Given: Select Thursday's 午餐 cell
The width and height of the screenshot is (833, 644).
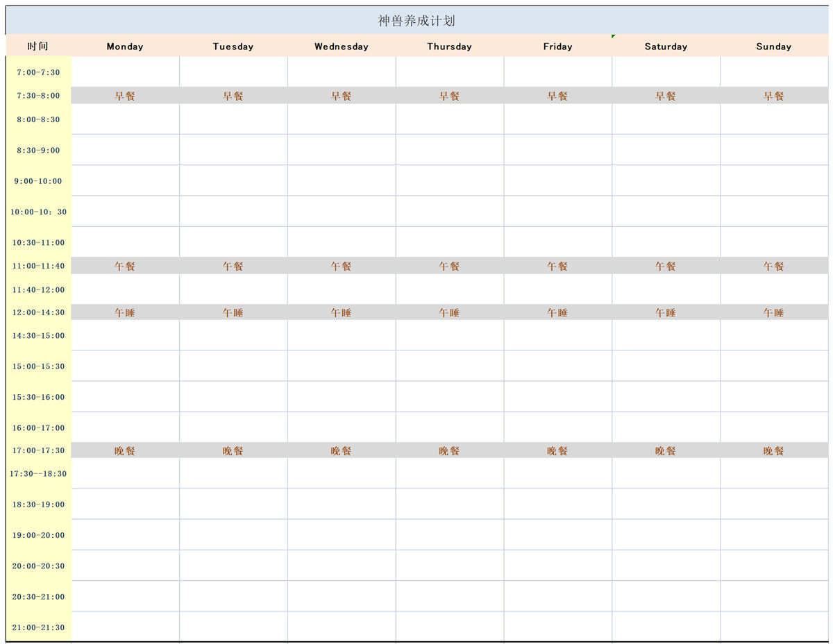Looking at the screenshot, I should (x=450, y=266).
